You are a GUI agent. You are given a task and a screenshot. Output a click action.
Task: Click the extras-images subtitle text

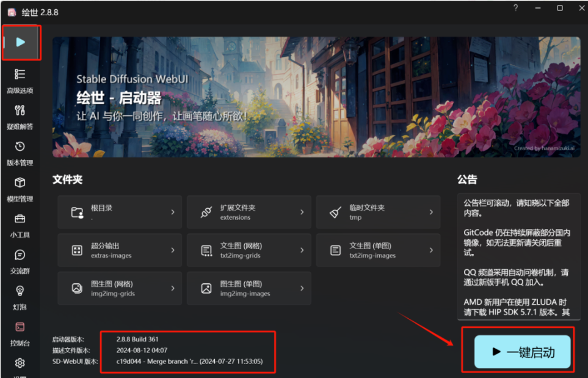click(x=111, y=256)
